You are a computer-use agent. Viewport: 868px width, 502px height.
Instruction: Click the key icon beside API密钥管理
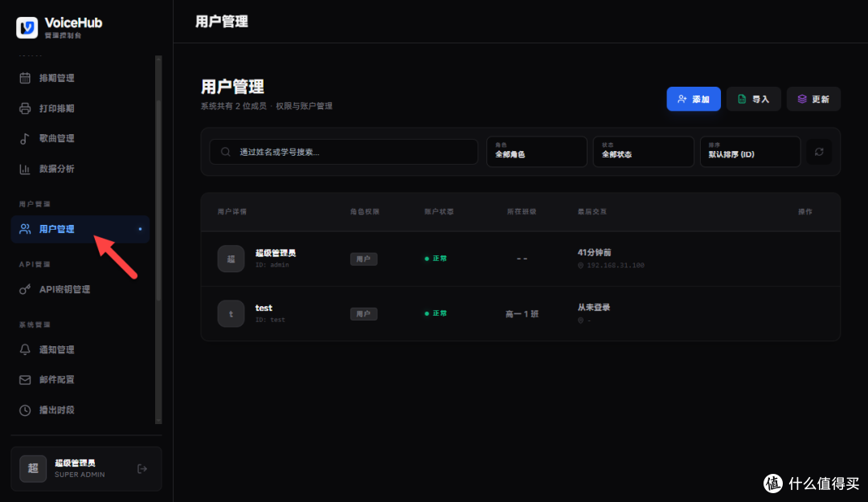click(25, 289)
